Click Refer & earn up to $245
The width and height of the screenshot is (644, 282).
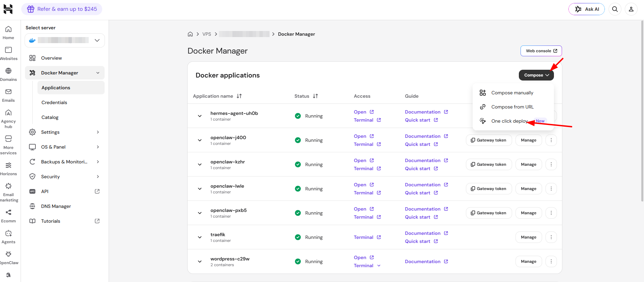click(x=62, y=9)
